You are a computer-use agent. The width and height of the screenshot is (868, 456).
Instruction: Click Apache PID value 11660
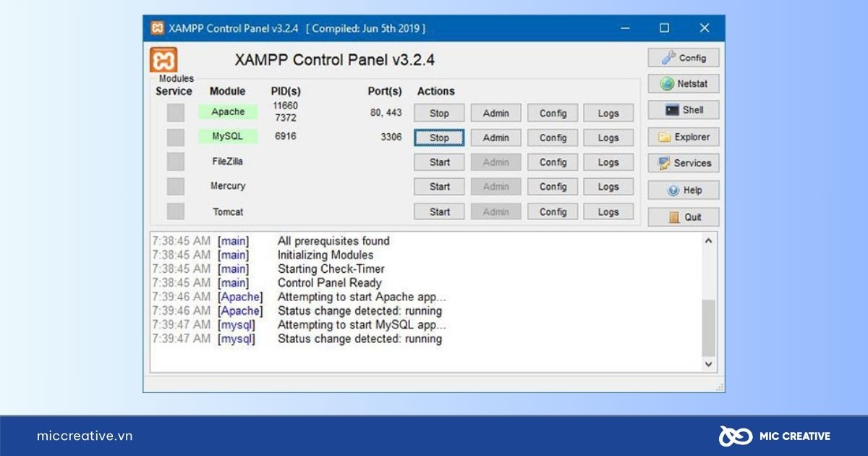[285, 106]
